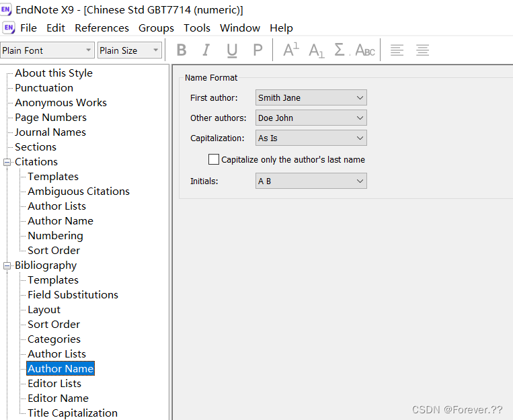This screenshot has height=420, width=513.
Task: Open the Window menu
Action: click(240, 28)
